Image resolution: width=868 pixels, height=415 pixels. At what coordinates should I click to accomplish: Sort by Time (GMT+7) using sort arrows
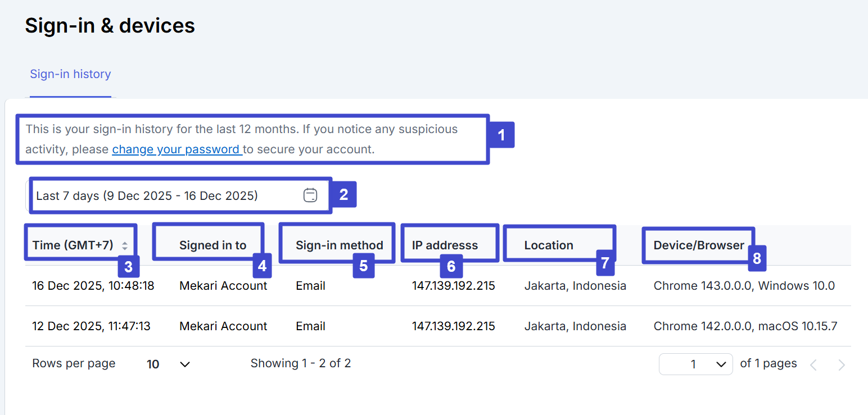click(x=125, y=245)
